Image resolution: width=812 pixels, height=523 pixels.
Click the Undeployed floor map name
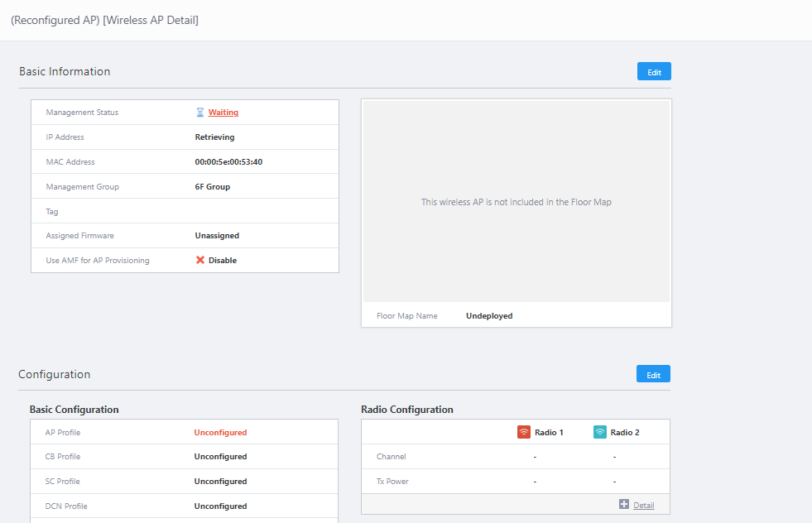coord(489,316)
